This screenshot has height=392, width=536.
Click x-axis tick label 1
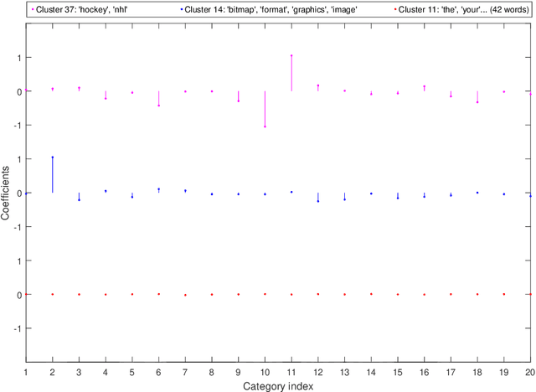pyautogui.click(x=26, y=371)
